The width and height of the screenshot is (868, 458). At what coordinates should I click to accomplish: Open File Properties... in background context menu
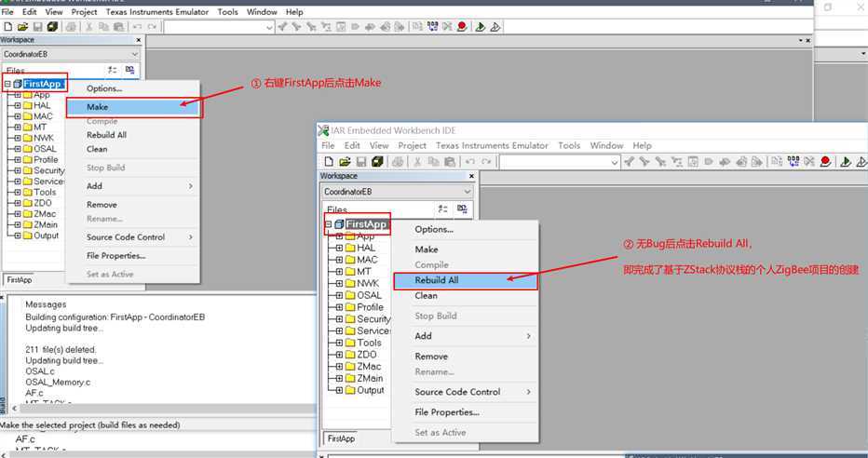click(x=133, y=256)
